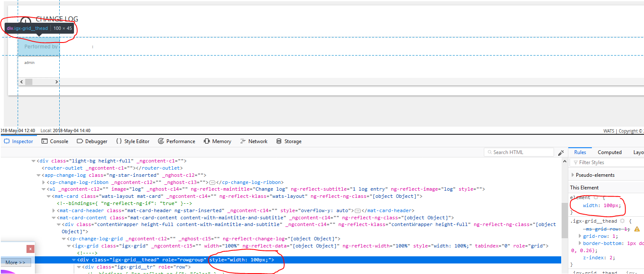
Task: Collapse the app-change-log node
Action: click(x=39, y=175)
